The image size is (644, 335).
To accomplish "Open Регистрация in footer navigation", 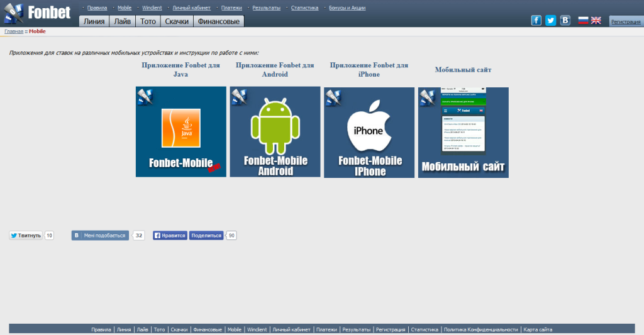I will click(391, 330).
